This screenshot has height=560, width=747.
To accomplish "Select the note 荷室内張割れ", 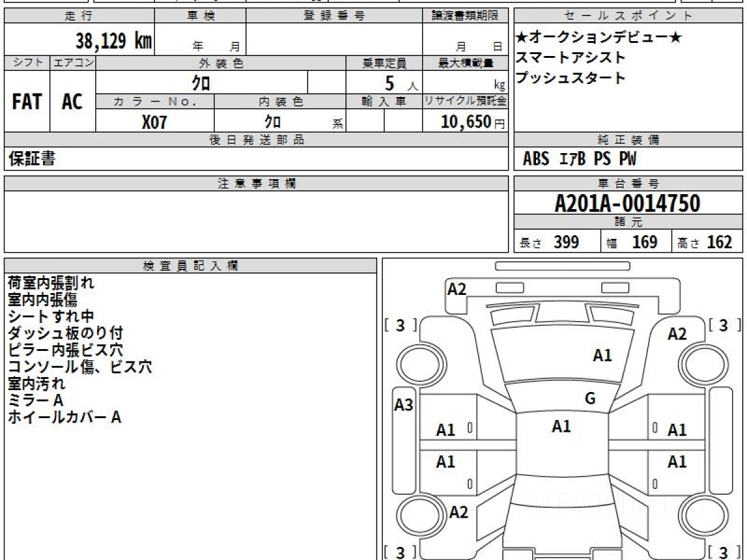I will click(x=51, y=282).
